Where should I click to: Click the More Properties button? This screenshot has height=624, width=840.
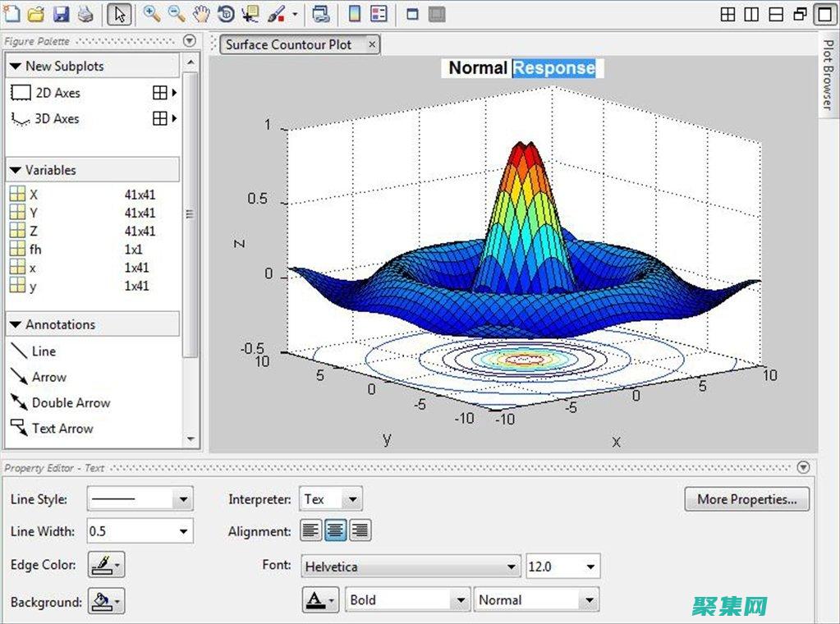pyautogui.click(x=746, y=499)
